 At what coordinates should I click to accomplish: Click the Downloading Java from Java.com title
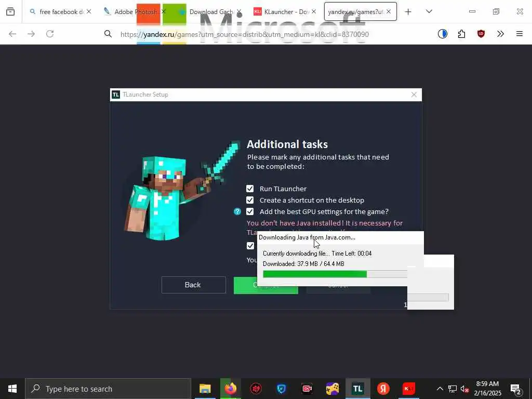click(x=307, y=237)
